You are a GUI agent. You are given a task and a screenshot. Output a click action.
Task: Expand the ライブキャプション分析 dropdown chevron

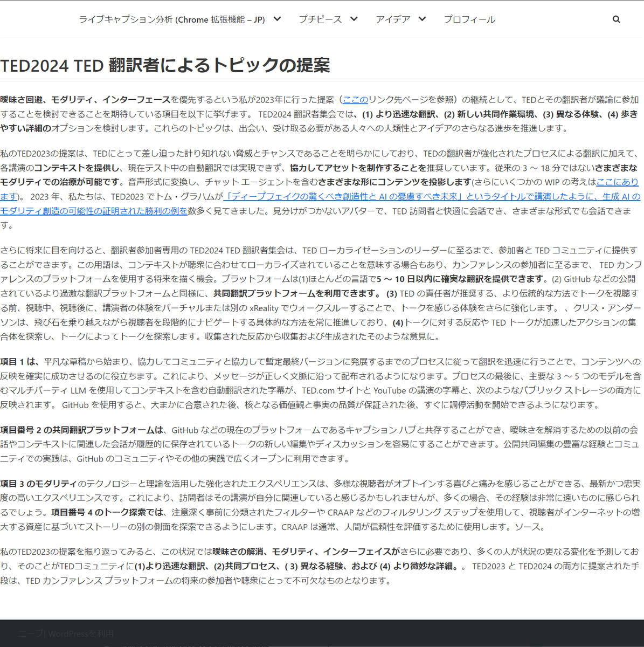coord(276,19)
